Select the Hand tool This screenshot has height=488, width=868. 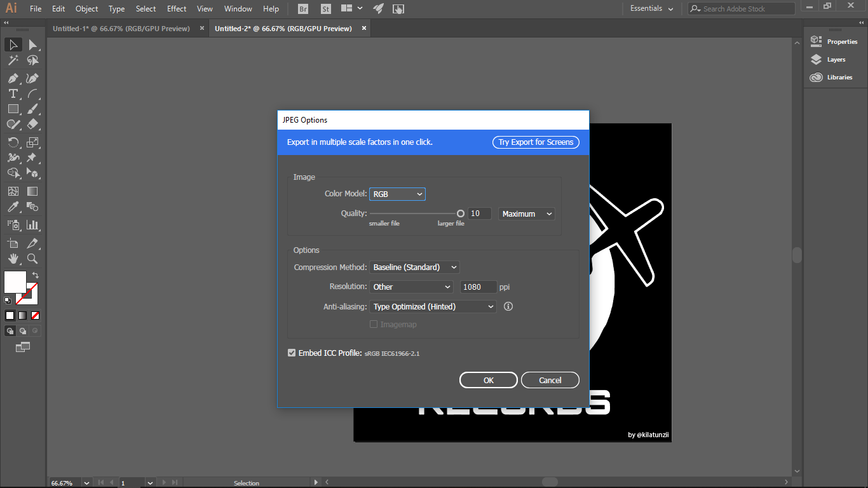[13, 259]
